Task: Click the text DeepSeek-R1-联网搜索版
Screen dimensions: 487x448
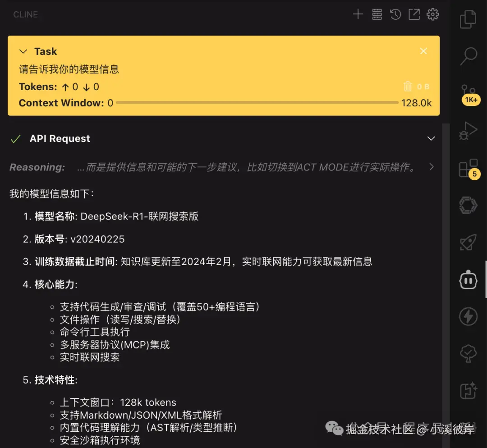Action: pyautogui.click(x=139, y=216)
